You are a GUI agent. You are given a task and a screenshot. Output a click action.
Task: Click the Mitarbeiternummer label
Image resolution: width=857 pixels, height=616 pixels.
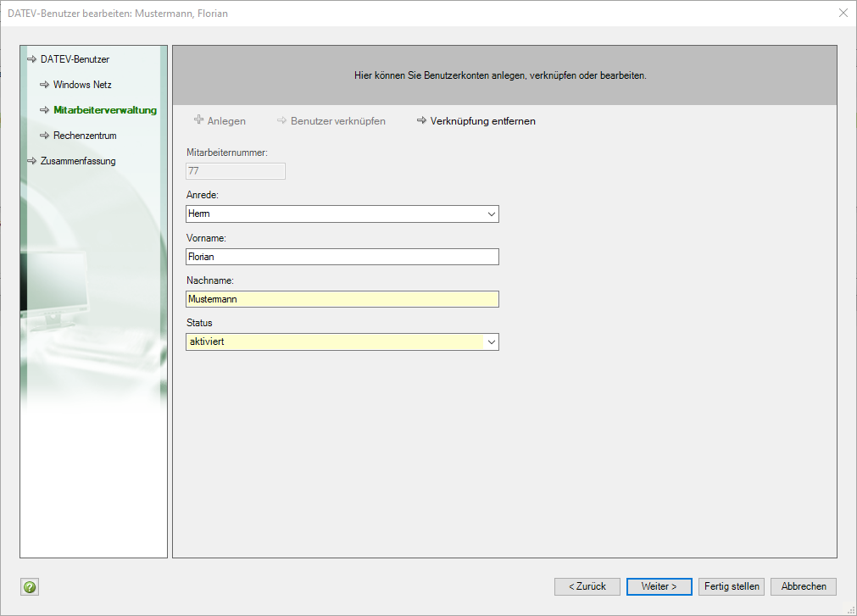tap(227, 153)
